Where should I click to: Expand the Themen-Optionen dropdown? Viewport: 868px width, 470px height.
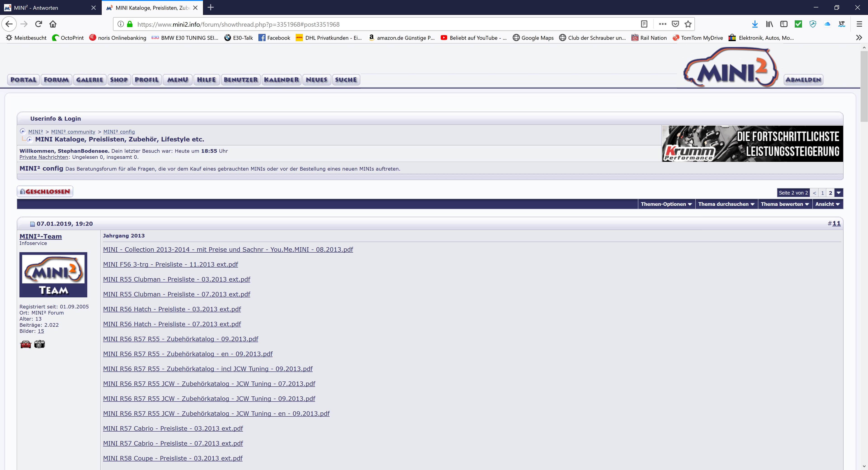coord(666,204)
